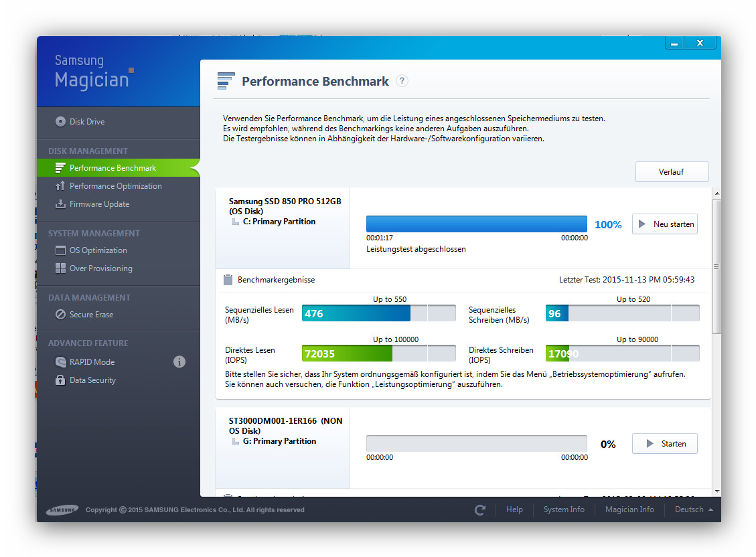This screenshot has height=557, width=756.
Task: Click the Performance Benchmark title icon
Action: tap(226, 81)
